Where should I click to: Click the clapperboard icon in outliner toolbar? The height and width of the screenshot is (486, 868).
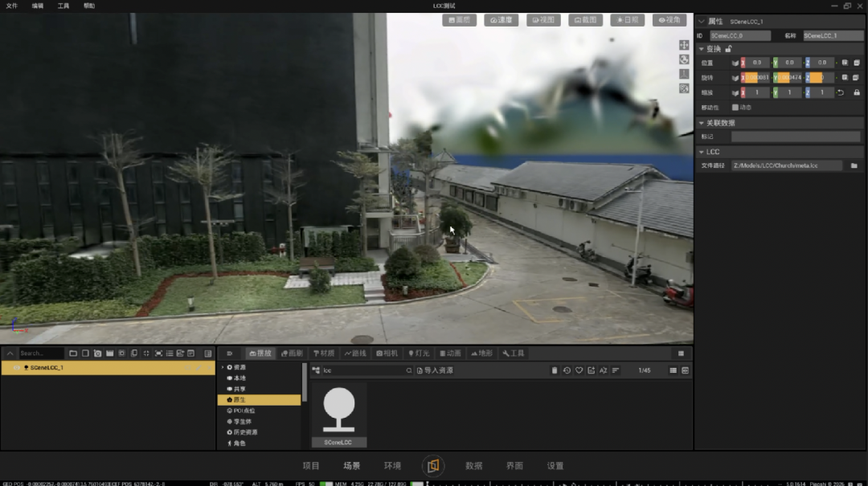click(109, 353)
